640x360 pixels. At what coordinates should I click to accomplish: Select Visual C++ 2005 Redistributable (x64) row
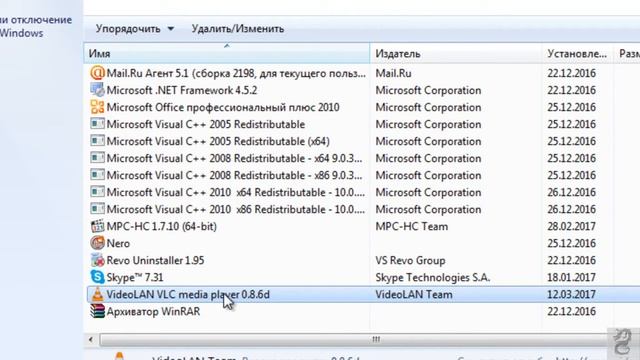click(x=218, y=141)
